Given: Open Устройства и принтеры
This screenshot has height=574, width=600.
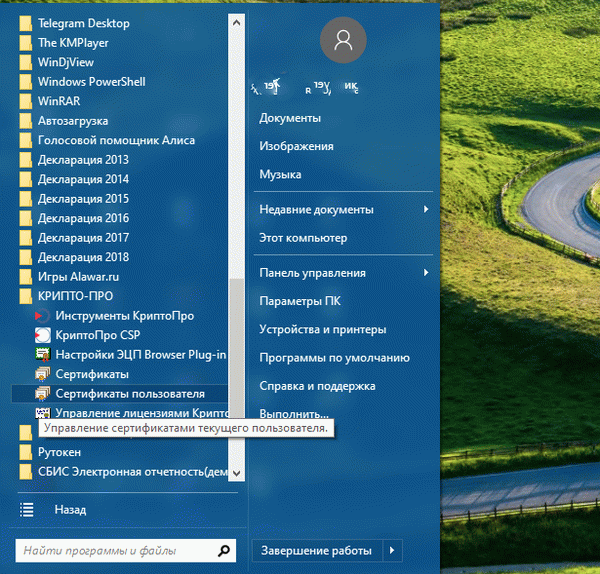Looking at the screenshot, I should click(x=323, y=329).
